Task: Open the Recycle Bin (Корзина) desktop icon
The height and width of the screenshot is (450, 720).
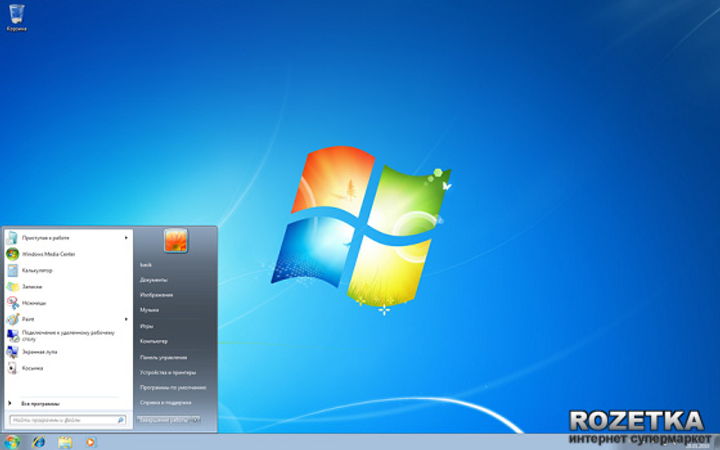Action: [x=17, y=18]
